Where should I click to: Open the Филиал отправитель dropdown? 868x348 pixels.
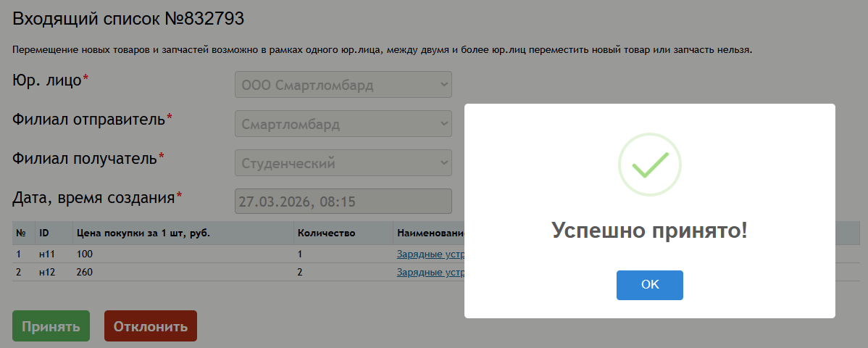click(x=343, y=123)
